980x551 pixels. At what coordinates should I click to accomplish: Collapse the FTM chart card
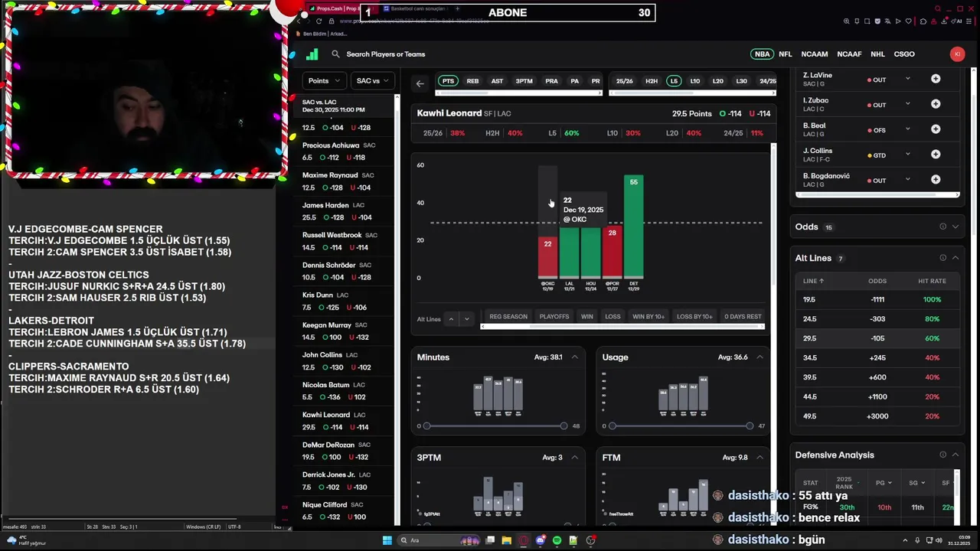[x=759, y=458]
